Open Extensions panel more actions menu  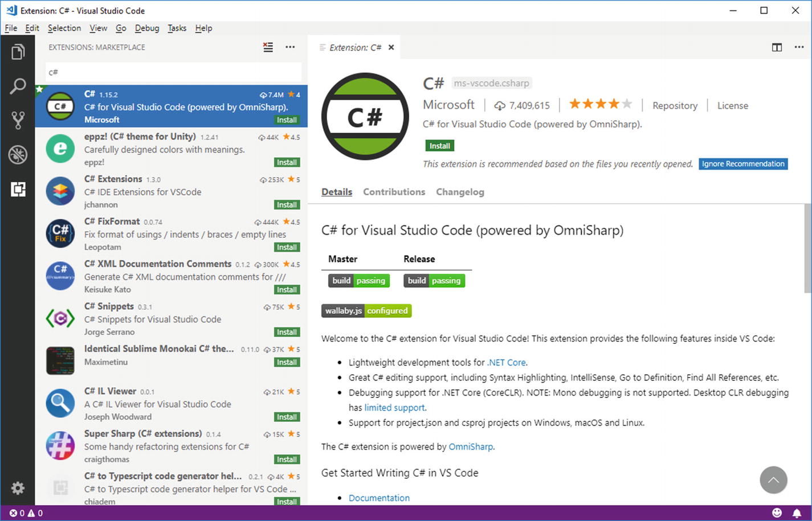click(290, 47)
